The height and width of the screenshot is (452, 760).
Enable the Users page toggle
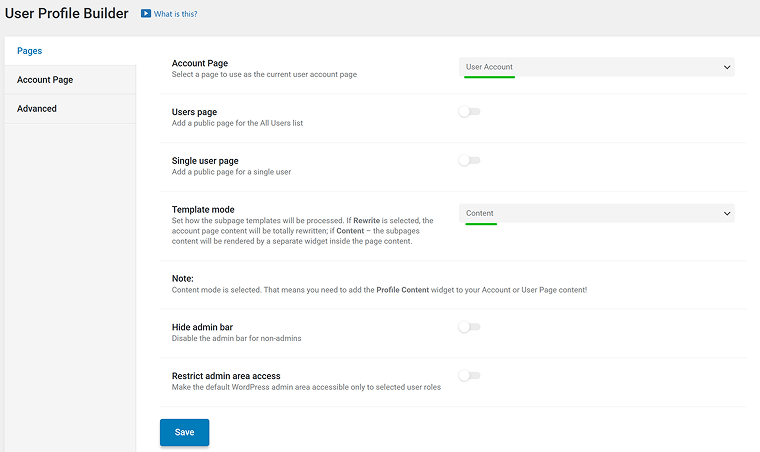point(469,112)
